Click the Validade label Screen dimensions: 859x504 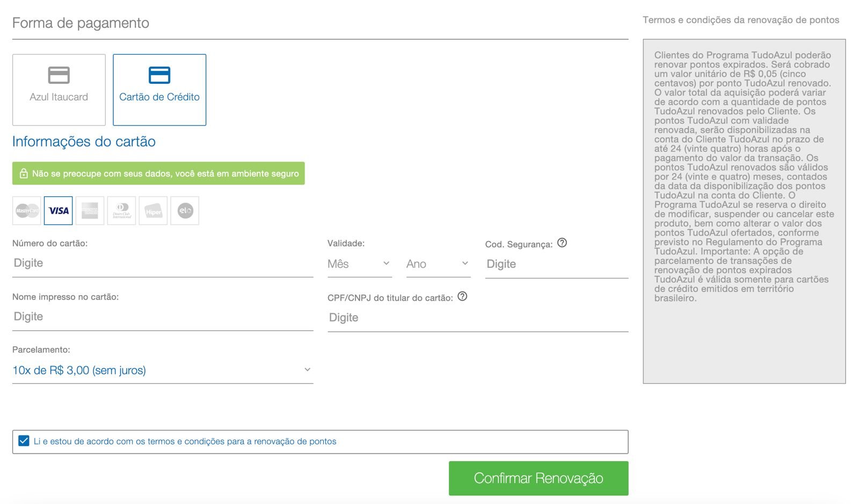pyautogui.click(x=346, y=244)
